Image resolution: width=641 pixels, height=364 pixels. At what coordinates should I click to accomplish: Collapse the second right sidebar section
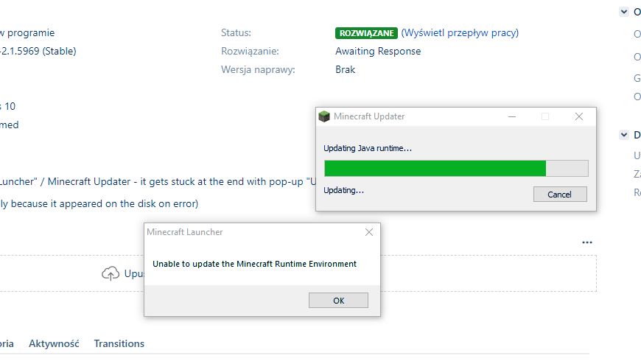pos(624,135)
